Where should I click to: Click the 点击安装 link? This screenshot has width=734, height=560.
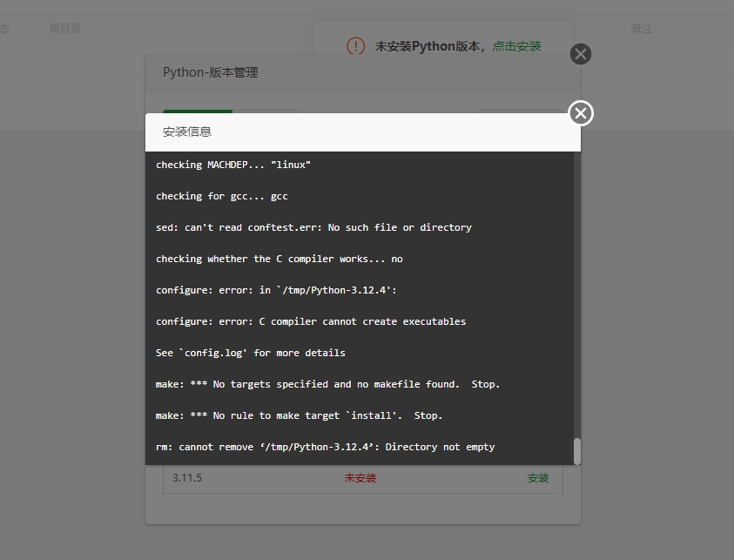pos(516,46)
